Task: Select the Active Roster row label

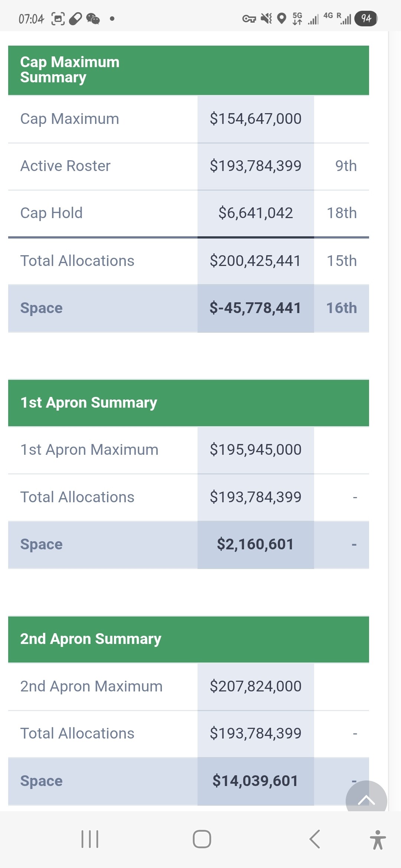Action: pos(65,166)
